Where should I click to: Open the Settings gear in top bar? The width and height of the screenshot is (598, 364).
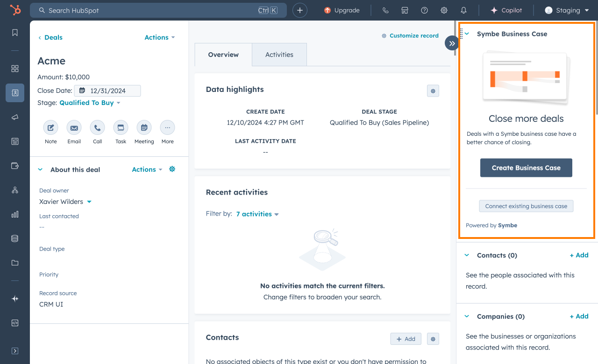[x=444, y=10]
